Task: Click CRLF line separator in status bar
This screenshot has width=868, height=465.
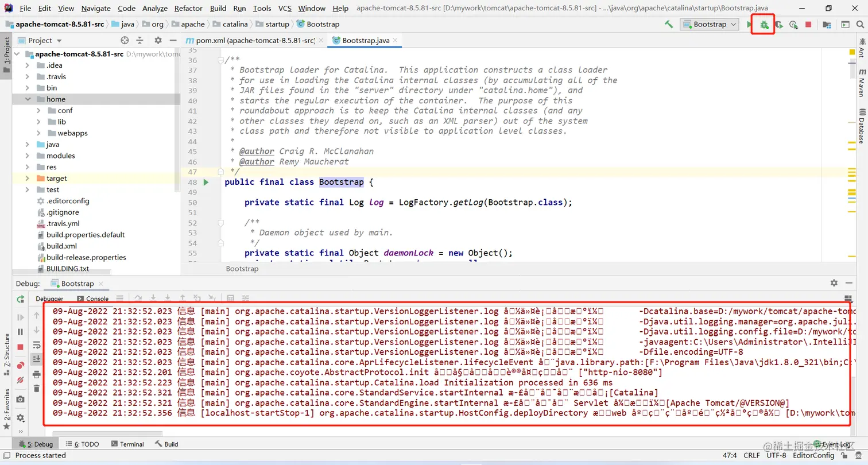Action: tap(753, 455)
